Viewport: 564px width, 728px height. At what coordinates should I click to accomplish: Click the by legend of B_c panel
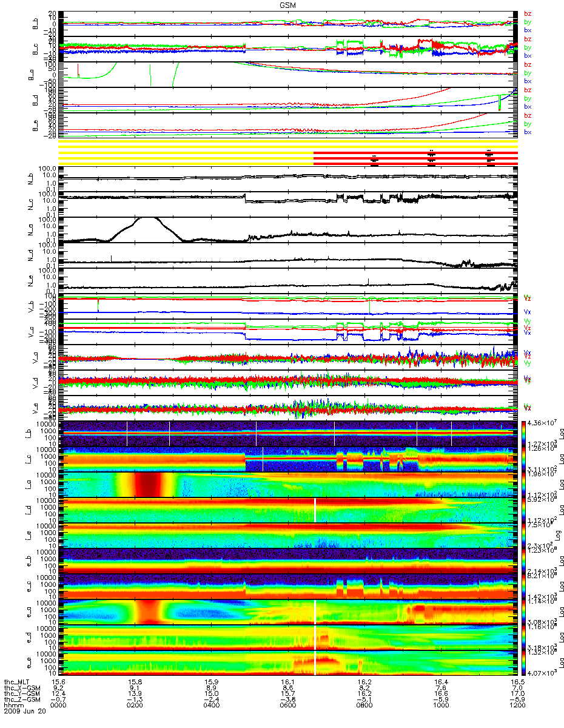pos(527,47)
